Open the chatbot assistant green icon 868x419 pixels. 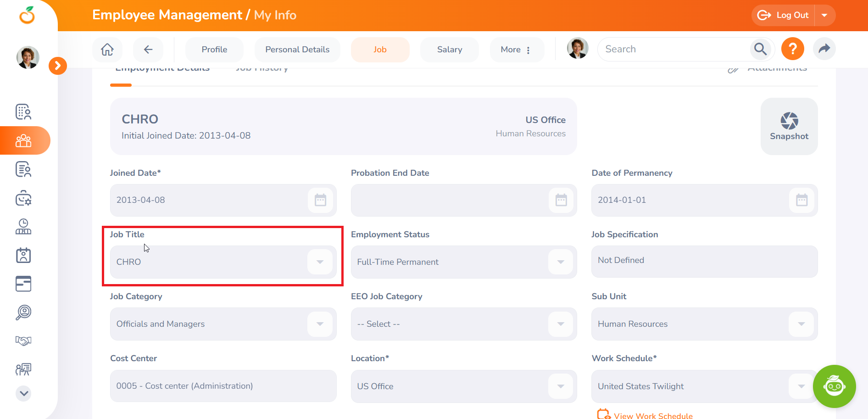coord(834,386)
